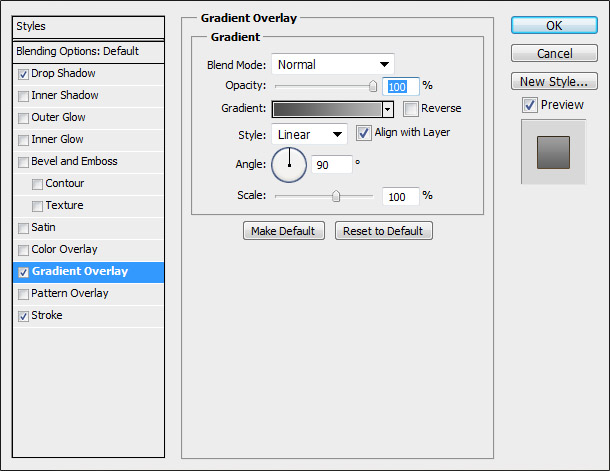Open the Style dropdown showing Linear
Screen dimensions: 610x471
click(x=309, y=135)
